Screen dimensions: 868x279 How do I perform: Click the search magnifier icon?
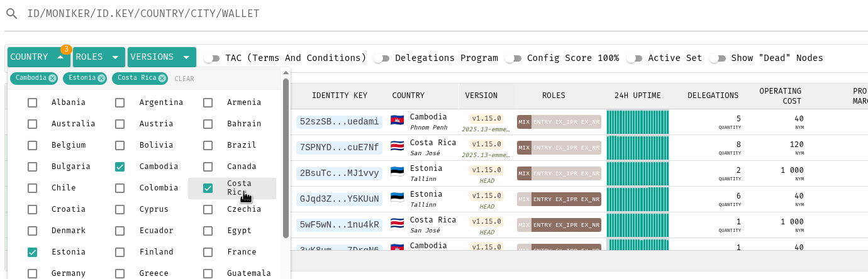[11, 14]
